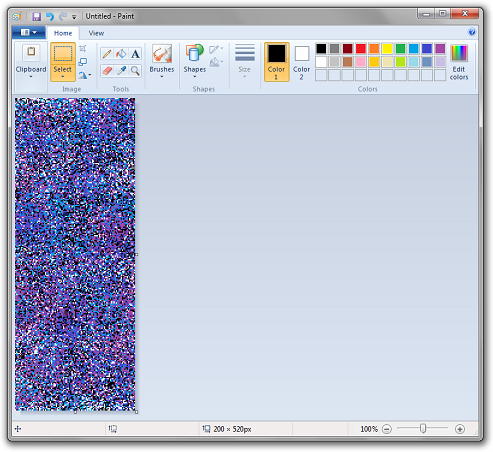Toggle the Select tool button
493x452 pixels.
point(63,62)
